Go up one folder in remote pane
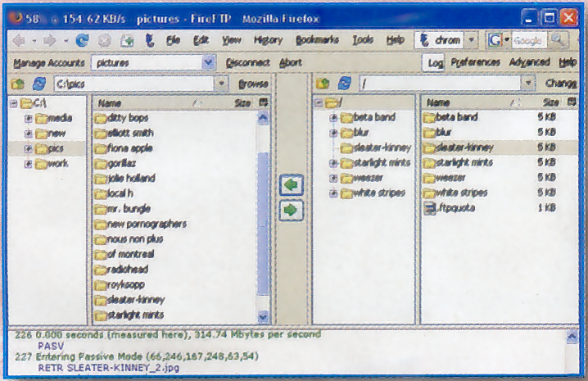 coord(323,83)
